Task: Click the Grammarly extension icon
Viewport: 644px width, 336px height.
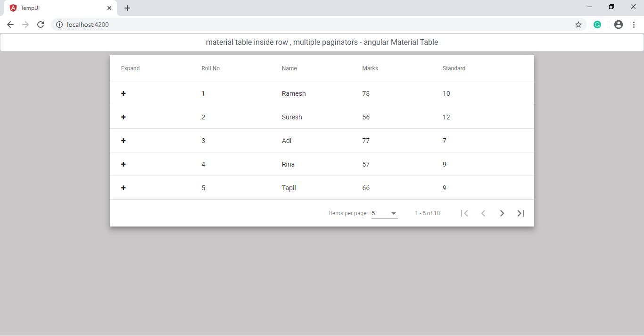Action: [597, 25]
